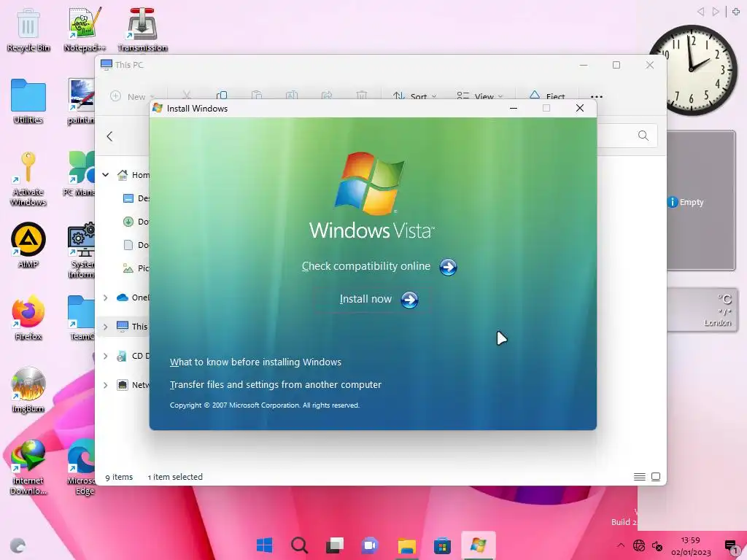Open View dropdown in This PC window

[x=479, y=96]
